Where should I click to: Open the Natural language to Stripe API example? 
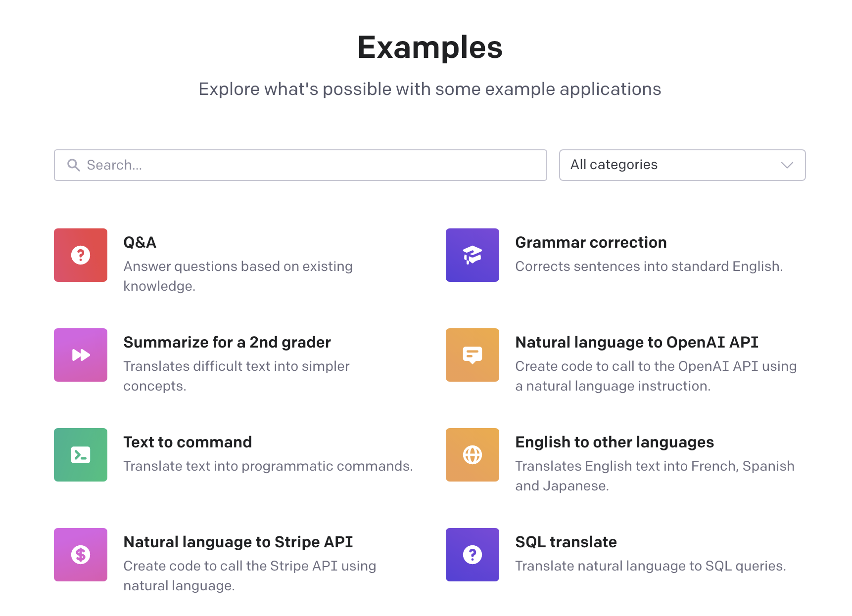tap(238, 542)
